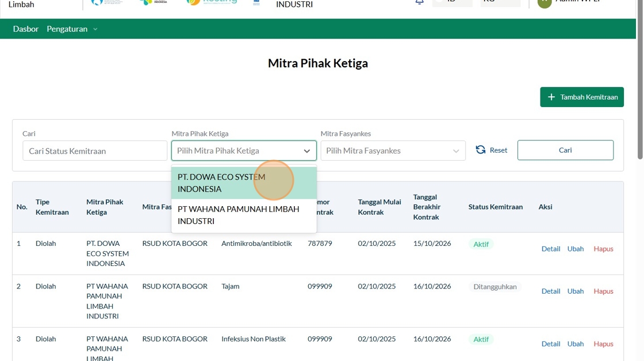Click the Aktif badge in row 1

(481, 244)
